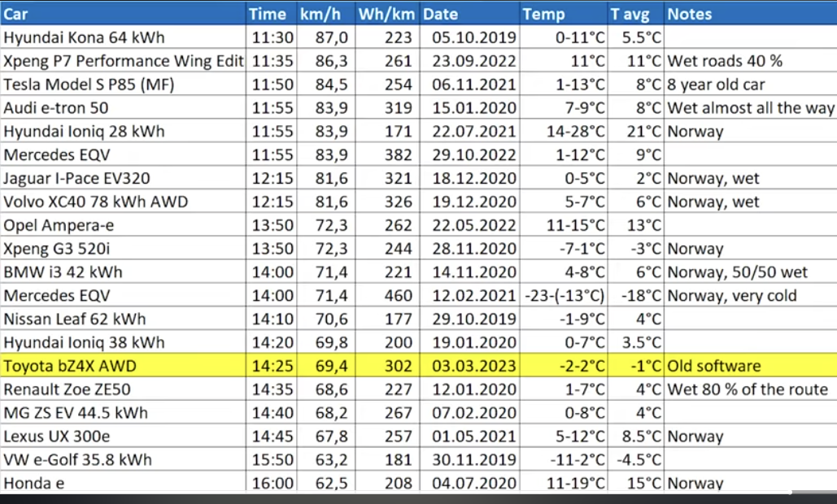Select the 'Wh/km' column header

tap(387, 14)
